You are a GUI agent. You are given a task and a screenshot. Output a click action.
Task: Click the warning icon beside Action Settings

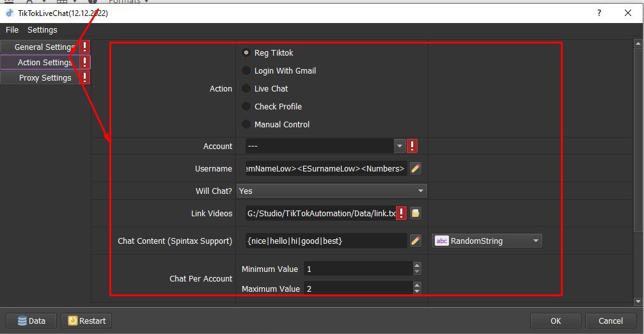pyautogui.click(x=84, y=62)
